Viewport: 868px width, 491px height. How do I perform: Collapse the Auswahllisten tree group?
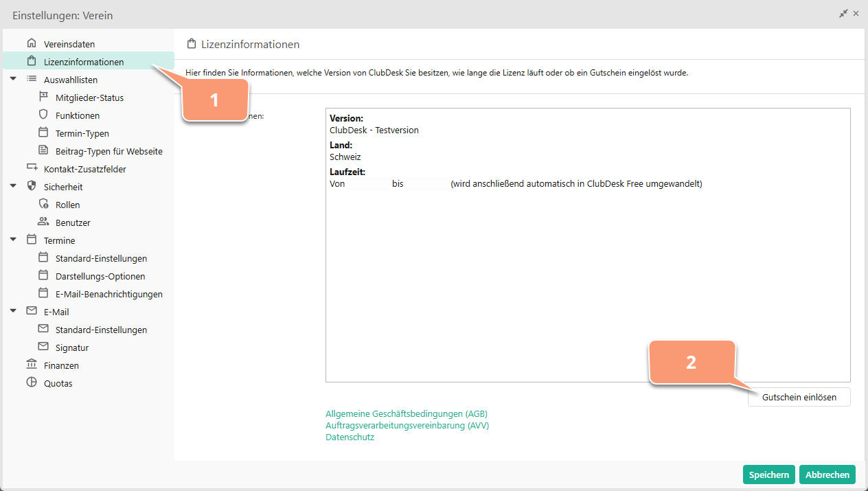coord(13,79)
